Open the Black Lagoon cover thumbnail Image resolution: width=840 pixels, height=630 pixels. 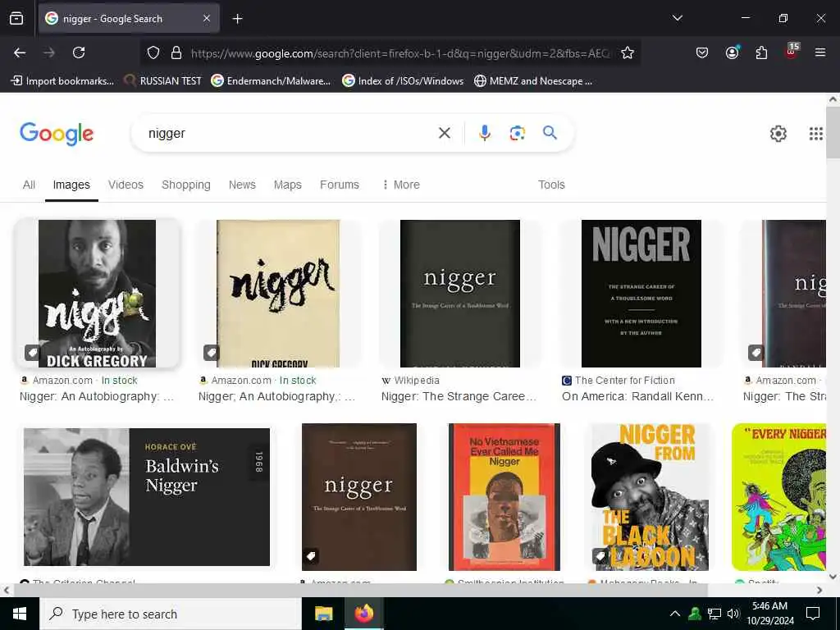tap(650, 496)
